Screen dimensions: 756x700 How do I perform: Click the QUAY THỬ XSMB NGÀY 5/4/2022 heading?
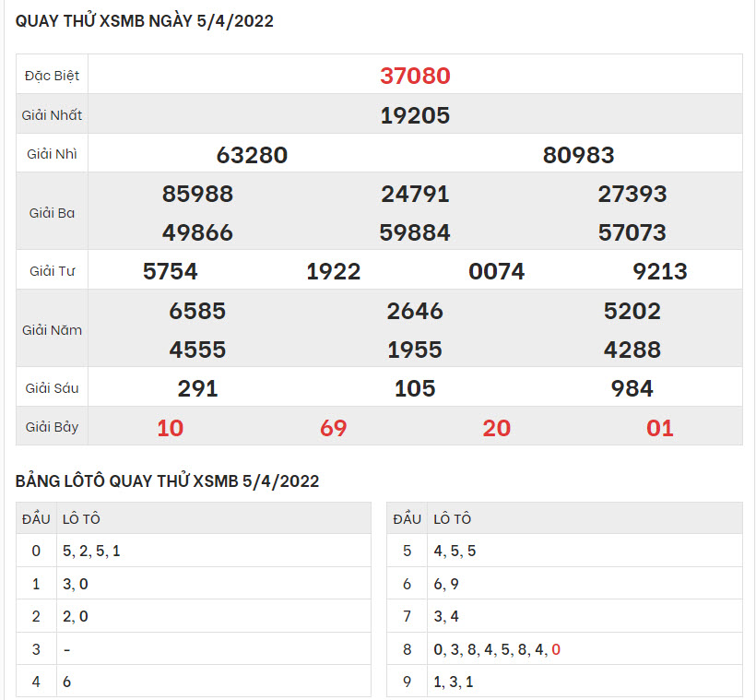[145, 22]
